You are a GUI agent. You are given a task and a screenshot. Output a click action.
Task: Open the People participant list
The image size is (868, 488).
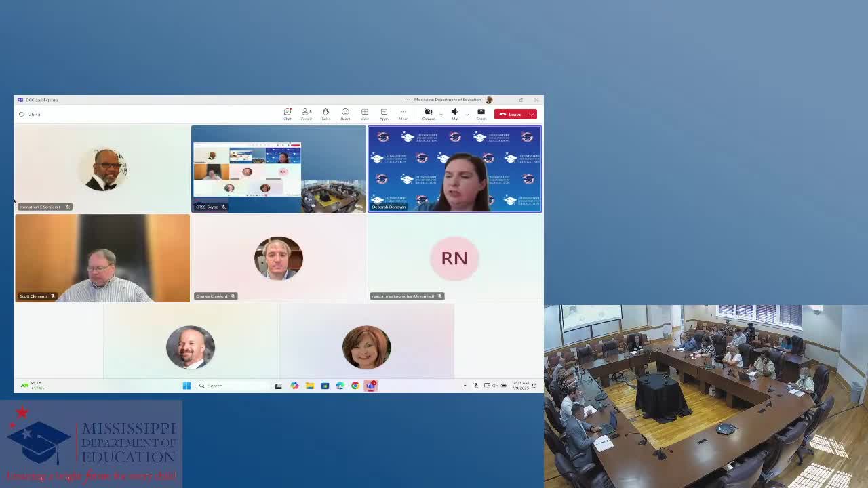pyautogui.click(x=307, y=113)
